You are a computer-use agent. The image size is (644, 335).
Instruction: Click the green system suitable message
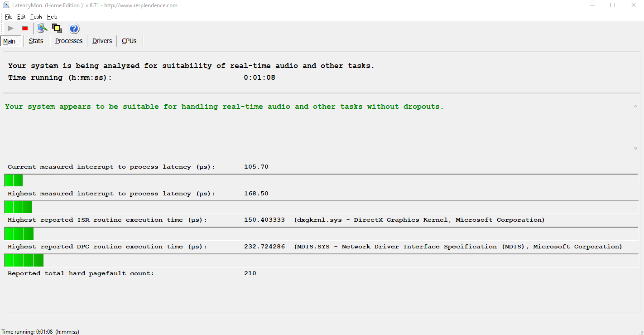[x=224, y=107]
